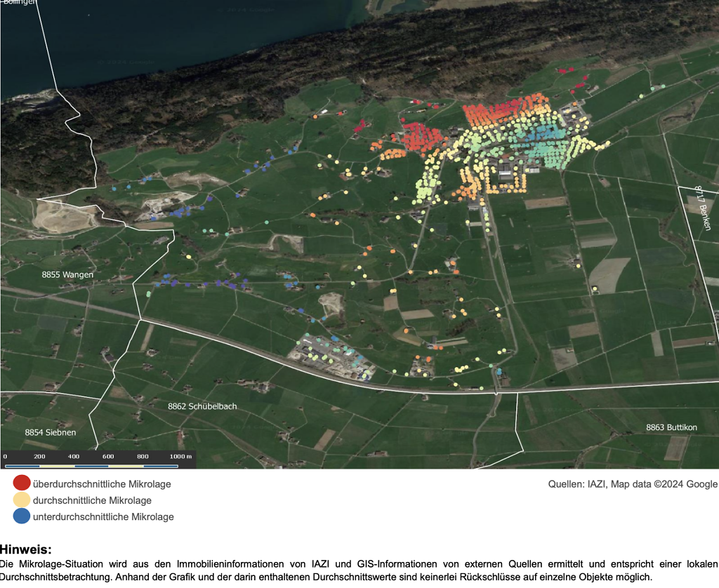The image size is (719, 588).
Task: Click the sandy quarry area above Wangen
Action: [67, 216]
